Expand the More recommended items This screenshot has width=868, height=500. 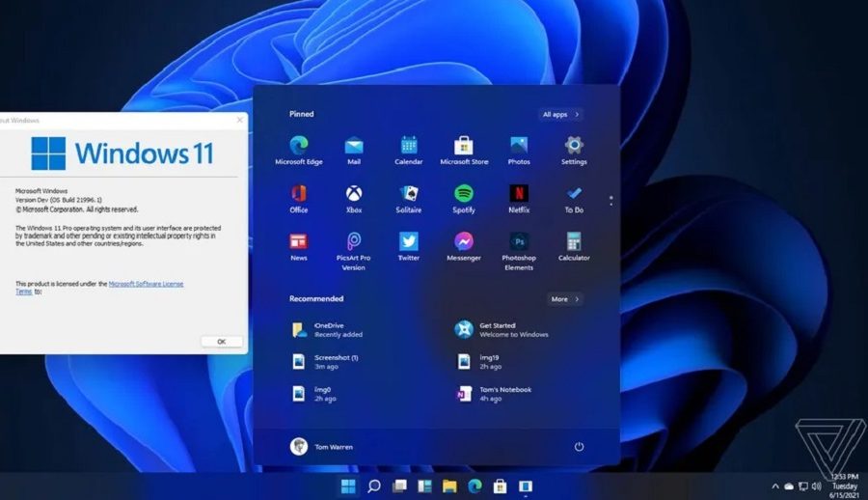click(x=564, y=299)
